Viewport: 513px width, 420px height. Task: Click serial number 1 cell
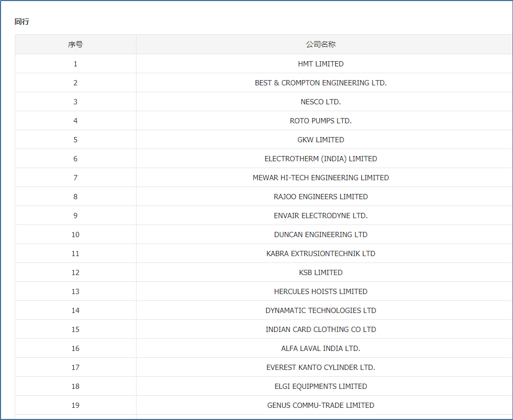(x=75, y=64)
